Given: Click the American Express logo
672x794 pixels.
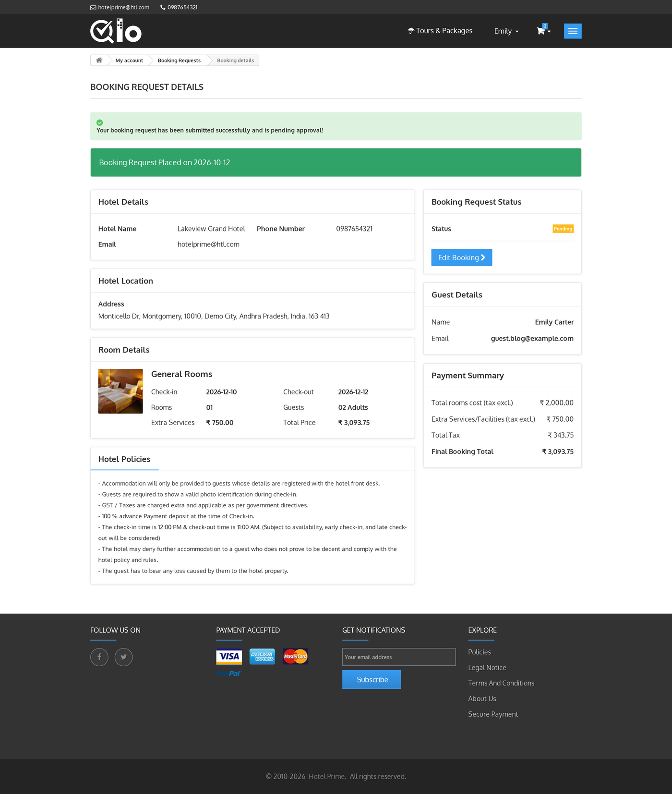Looking at the screenshot, I should click(x=262, y=657).
